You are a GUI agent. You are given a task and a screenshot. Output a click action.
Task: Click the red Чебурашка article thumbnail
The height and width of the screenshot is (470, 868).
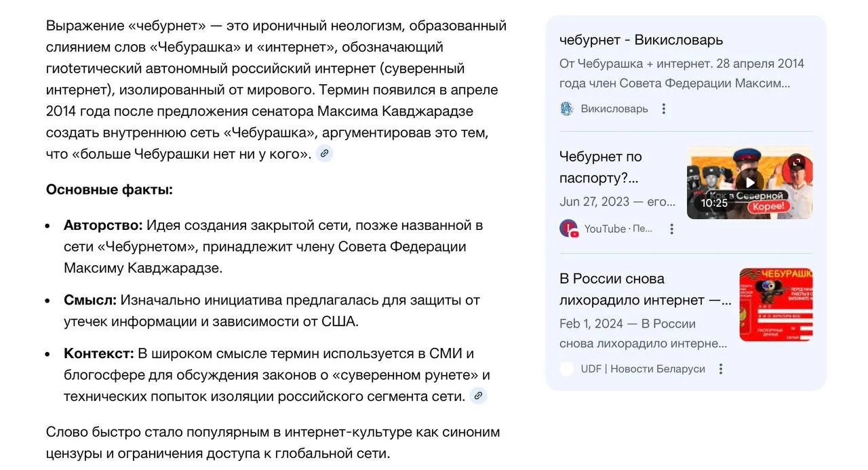(776, 304)
